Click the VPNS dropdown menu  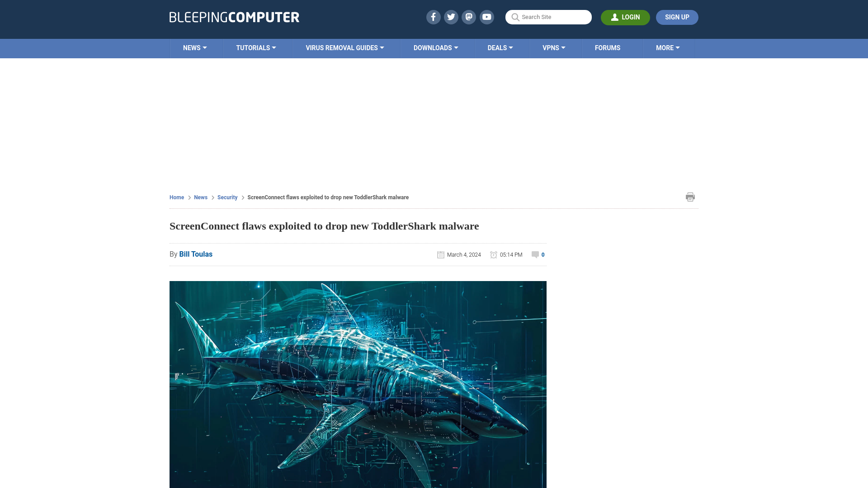click(554, 47)
